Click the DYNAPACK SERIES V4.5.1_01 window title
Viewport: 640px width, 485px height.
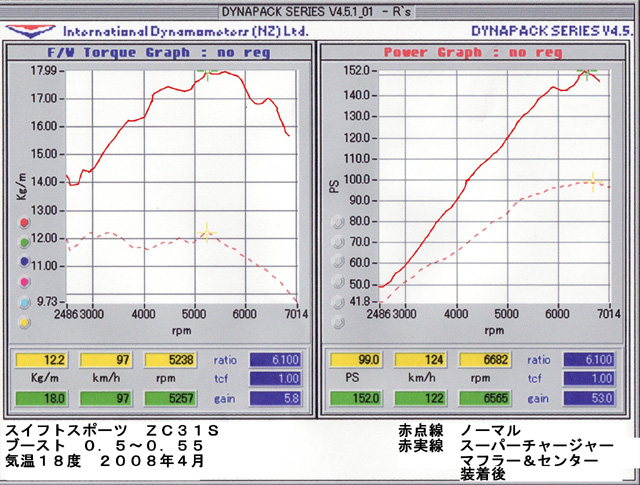[x=316, y=12]
